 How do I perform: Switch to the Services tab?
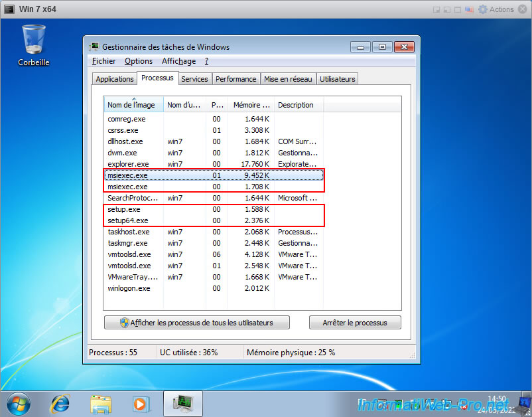(x=194, y=79)
